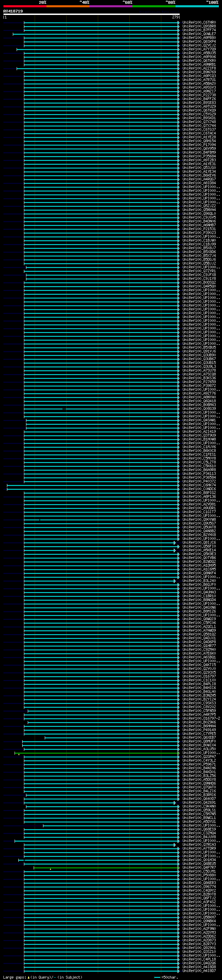222x980 pixels.
Task: Select the UniRef100_B3L240 label
Action: 199,581
